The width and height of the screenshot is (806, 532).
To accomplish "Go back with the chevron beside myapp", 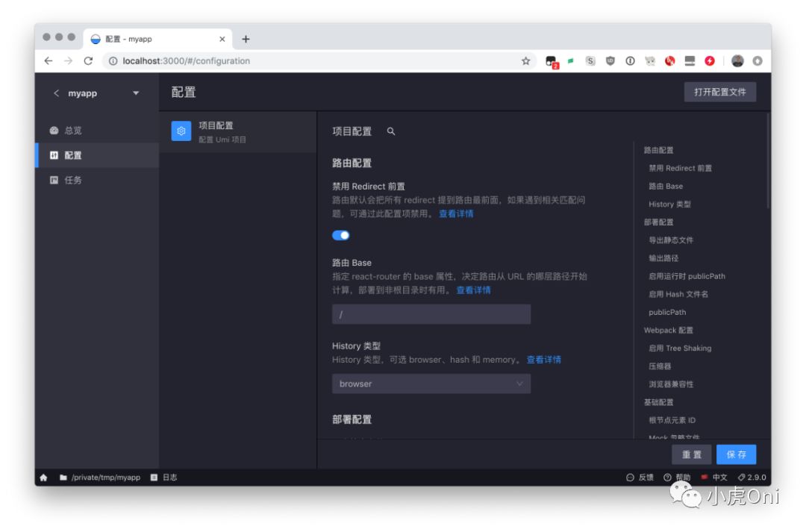I will pos(56,93).
